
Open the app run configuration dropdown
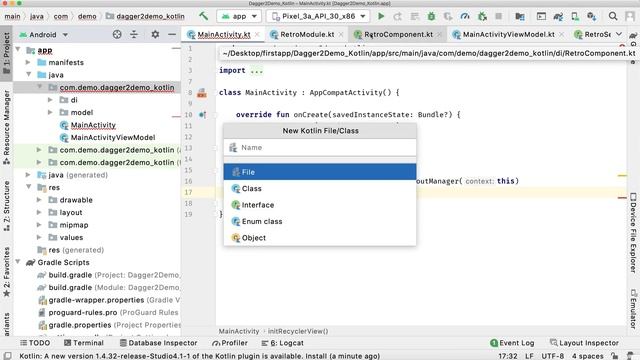click(x=239, y=16)
